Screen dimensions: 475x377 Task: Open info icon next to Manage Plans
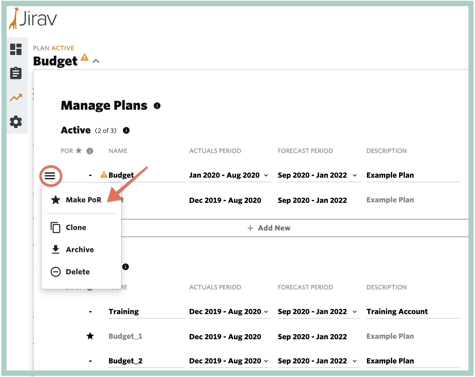[157, 106]
